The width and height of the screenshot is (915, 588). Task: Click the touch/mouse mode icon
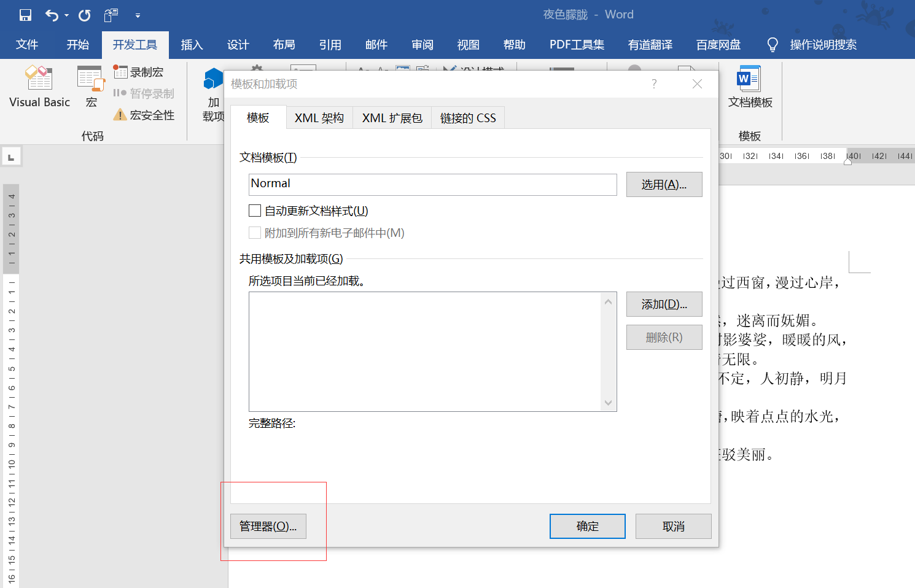point(111,15)
